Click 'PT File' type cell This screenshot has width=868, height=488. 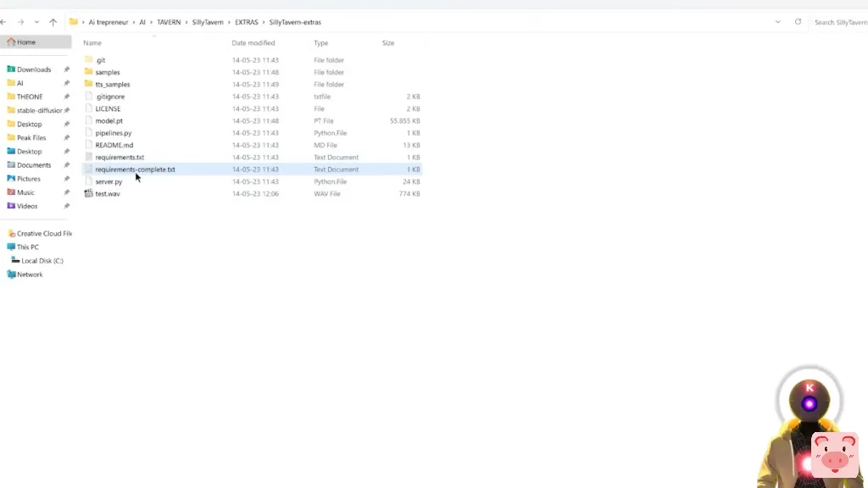coord(324,120)
